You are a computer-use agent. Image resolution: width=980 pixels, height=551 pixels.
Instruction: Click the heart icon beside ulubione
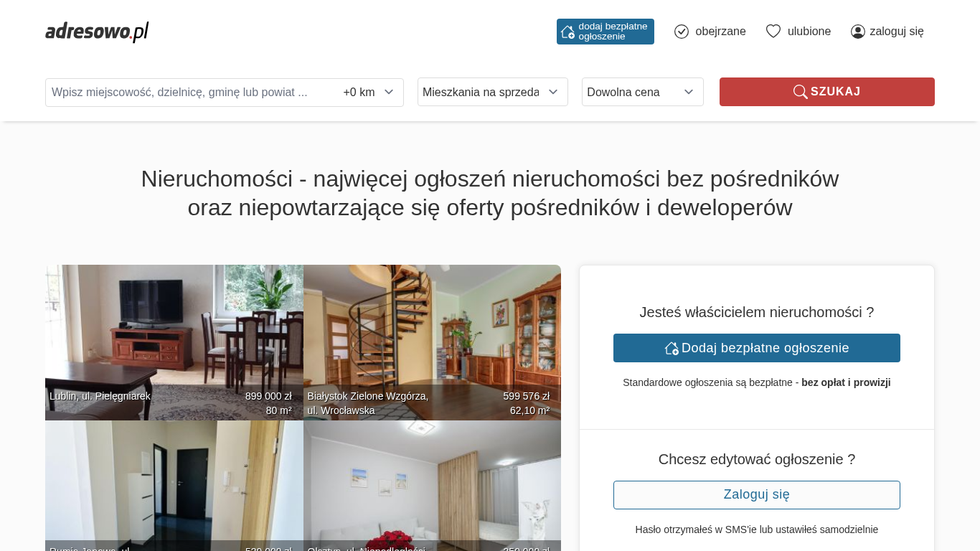[773, 32]
